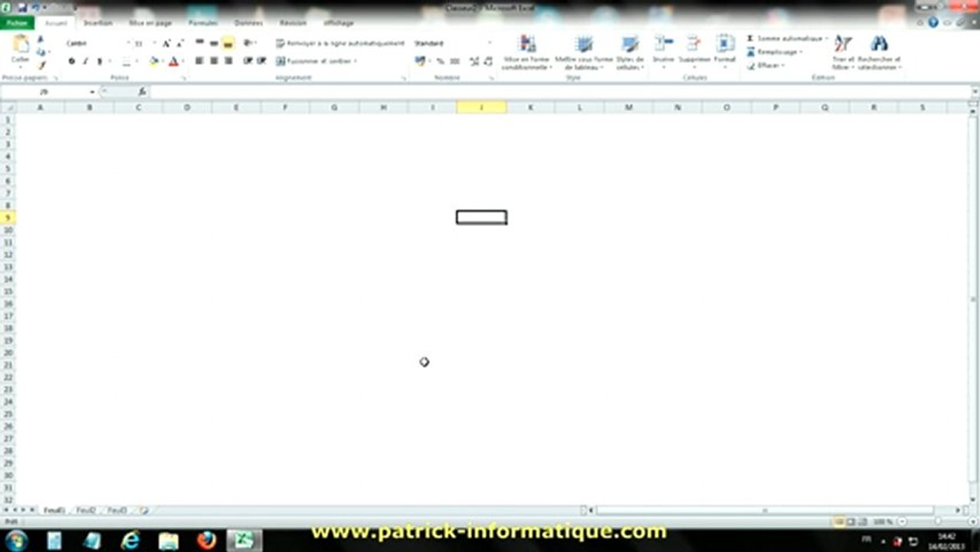Open the fill color dropdown arrow
980x552 pixels.
tap(162, 61)
